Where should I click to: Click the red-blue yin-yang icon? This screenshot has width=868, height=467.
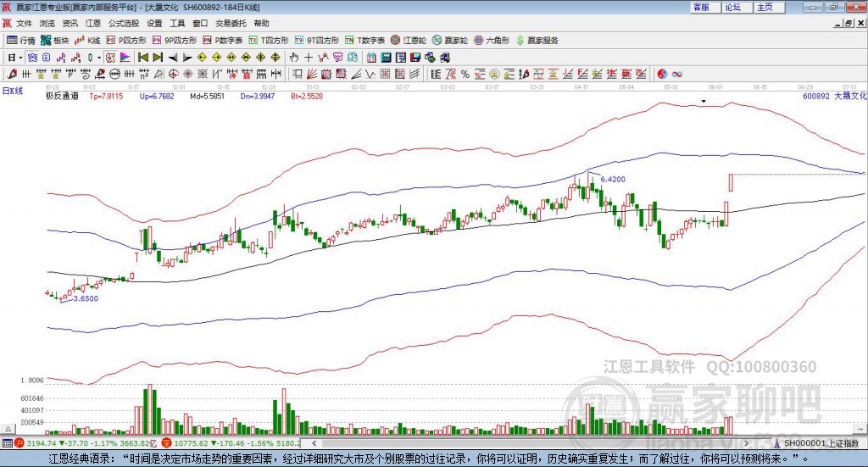[662, 74]
